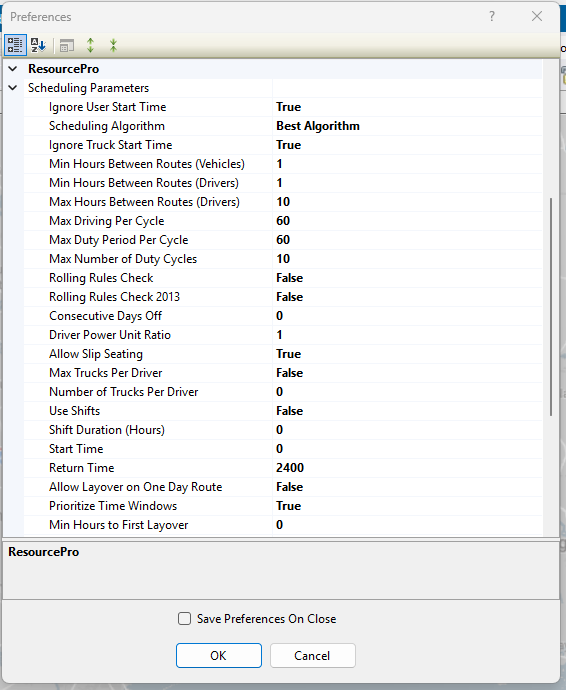Image resolution: width=566 pixels, height=690 pixels.
Task: Click the Rolling Rules Check False value
Action: pos(290,278)
